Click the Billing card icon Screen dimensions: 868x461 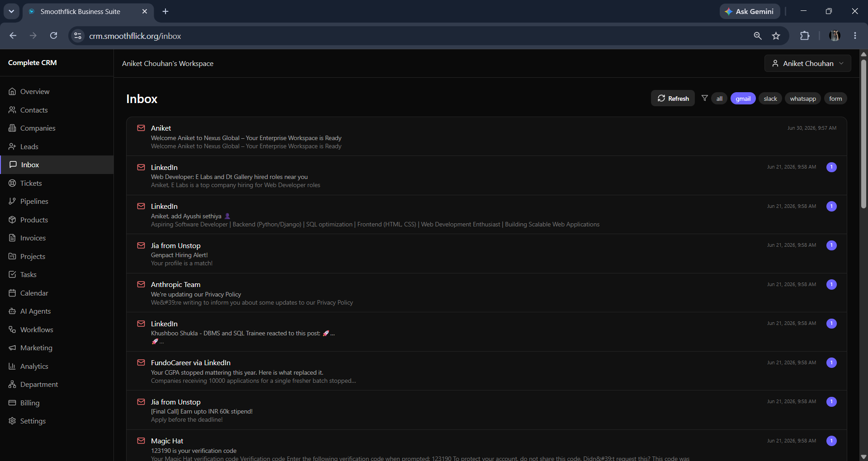click(x=12, y=403)
